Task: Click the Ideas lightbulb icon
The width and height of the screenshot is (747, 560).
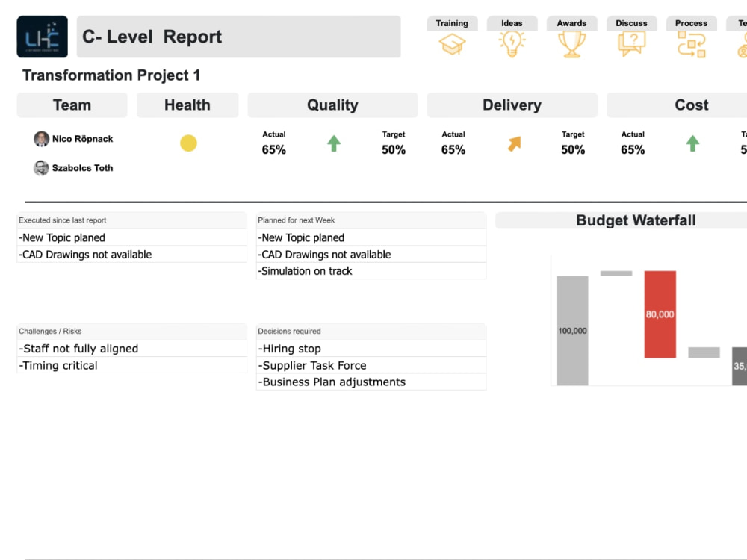Action: [x=512, y=43]
